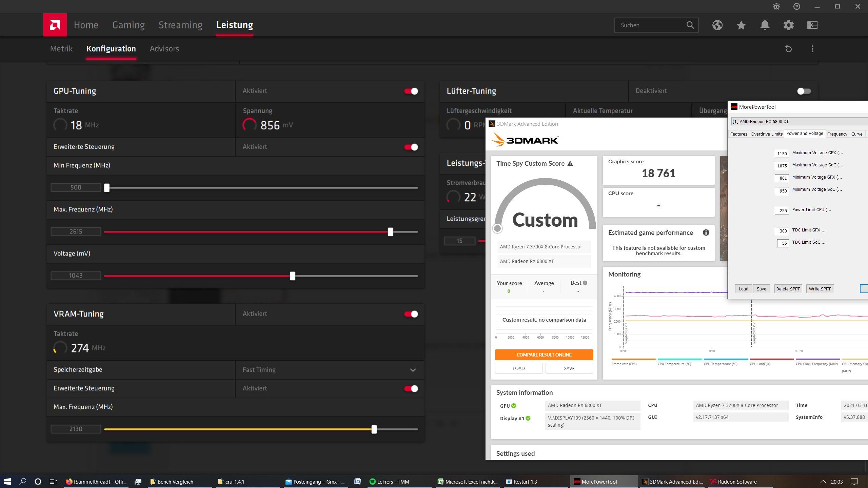Image resolution: width=868 pixels, height=488 pixels.
Task: Click the AMD logo home icon
Action: pos(55,25)
